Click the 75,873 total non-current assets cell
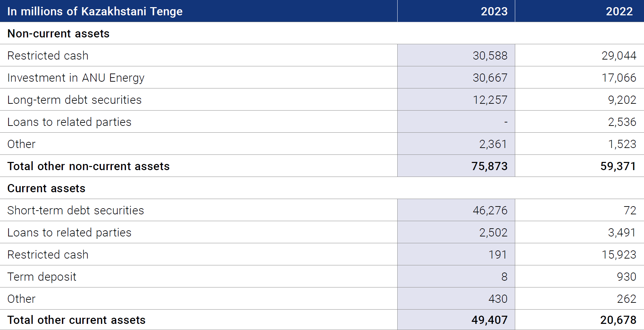 coord(489,166)
